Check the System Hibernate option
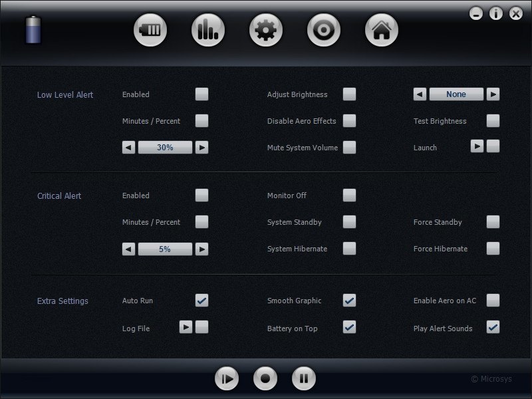Screen dimensions: 532x399 click(x=349, y=249)
